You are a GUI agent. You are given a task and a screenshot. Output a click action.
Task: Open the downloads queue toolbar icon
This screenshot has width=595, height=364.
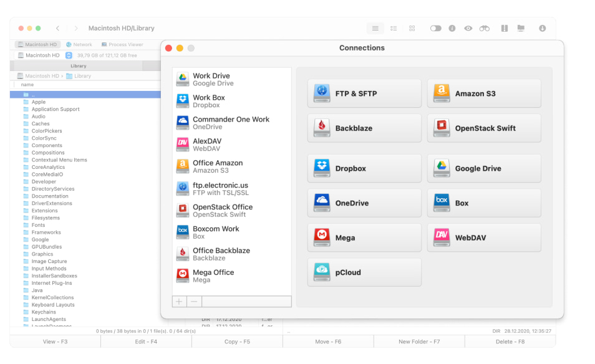(x=541, y=28)
